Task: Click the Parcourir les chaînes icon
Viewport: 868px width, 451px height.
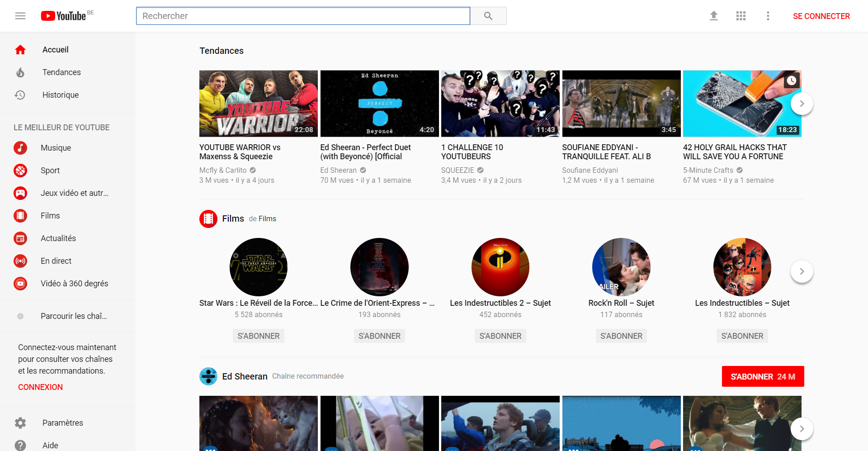Action: [20, 316]
